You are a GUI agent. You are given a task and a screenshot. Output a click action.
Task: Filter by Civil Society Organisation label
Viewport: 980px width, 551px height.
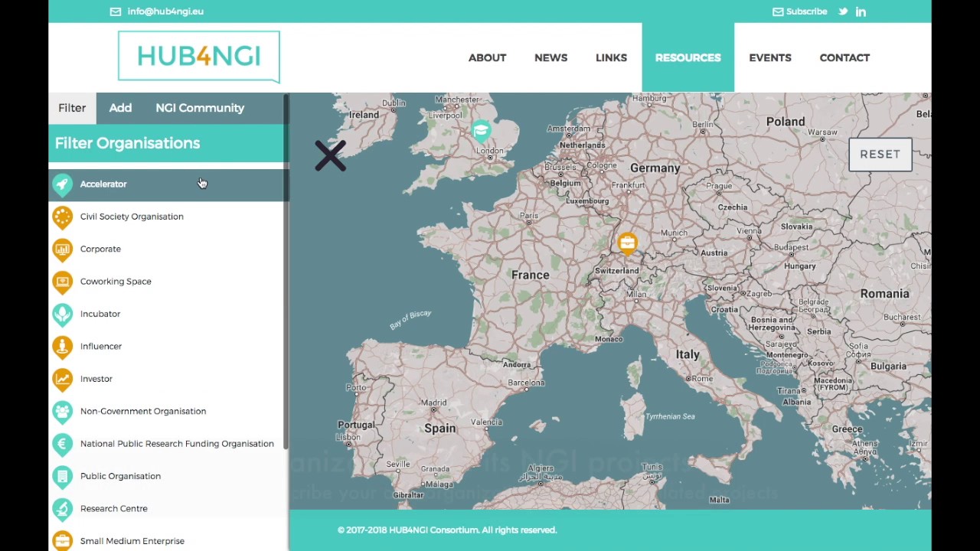coord(132,217)
